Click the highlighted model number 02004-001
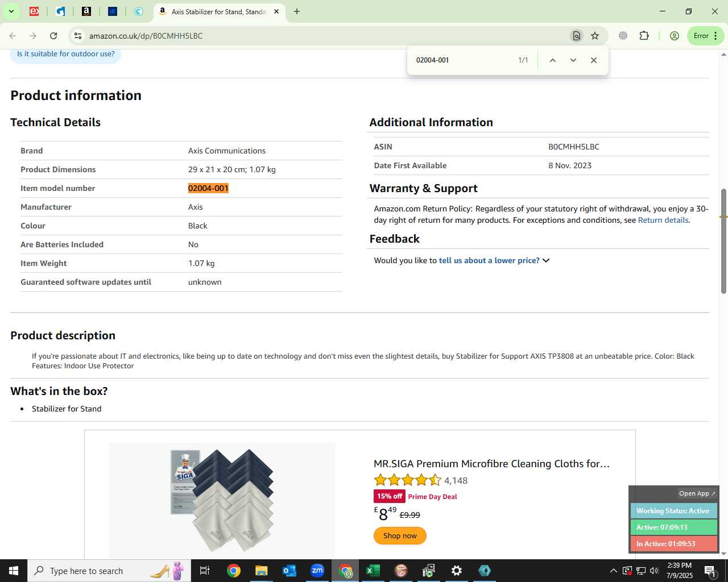Screen dimensions: 728x582 (x=208, y=188)
